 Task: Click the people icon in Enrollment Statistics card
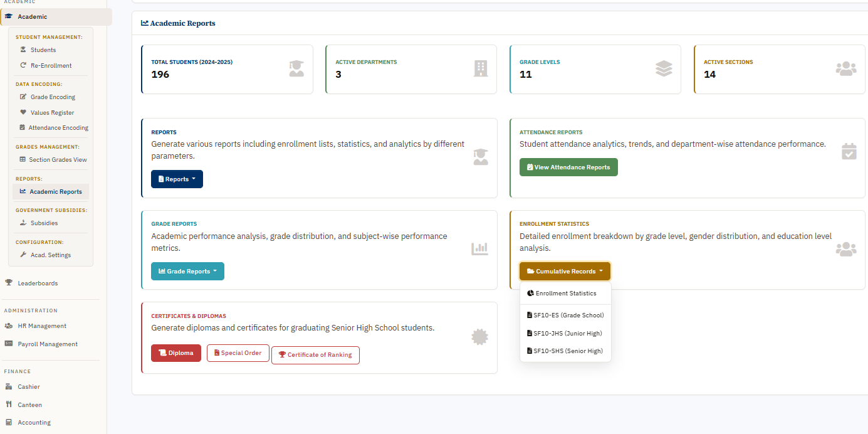[846, 249]
